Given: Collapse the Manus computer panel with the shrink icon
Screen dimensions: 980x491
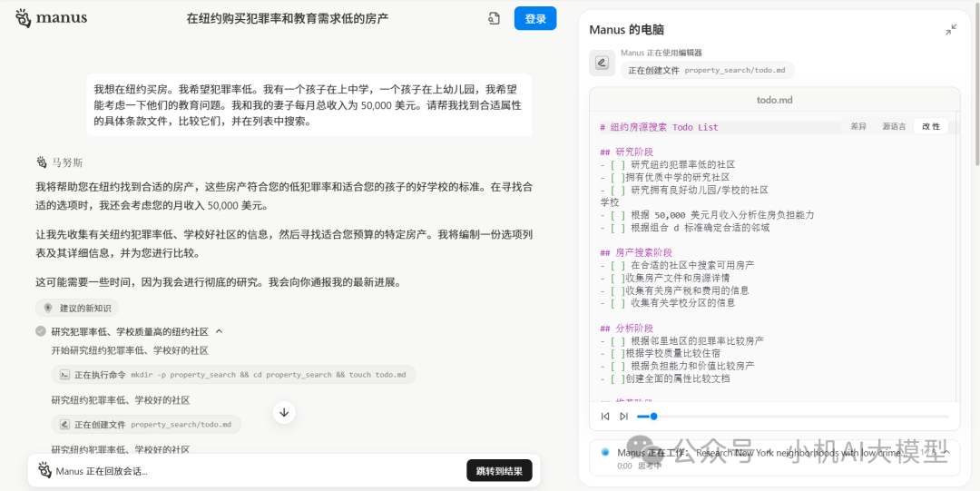Looking at the screenshot, I should [951, 29].
